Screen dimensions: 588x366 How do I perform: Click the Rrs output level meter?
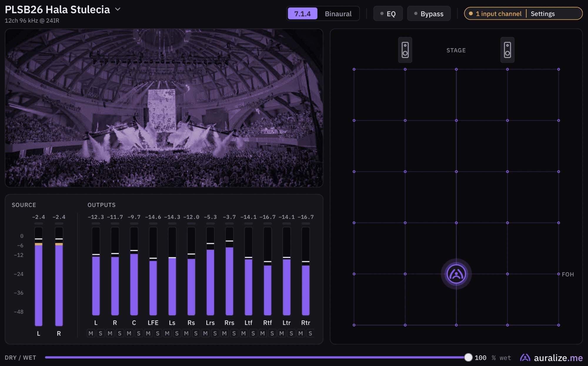[229, 271]
